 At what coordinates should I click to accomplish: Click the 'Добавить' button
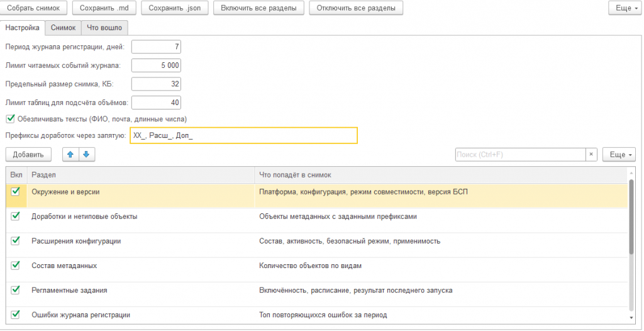(x=28, y=155)
